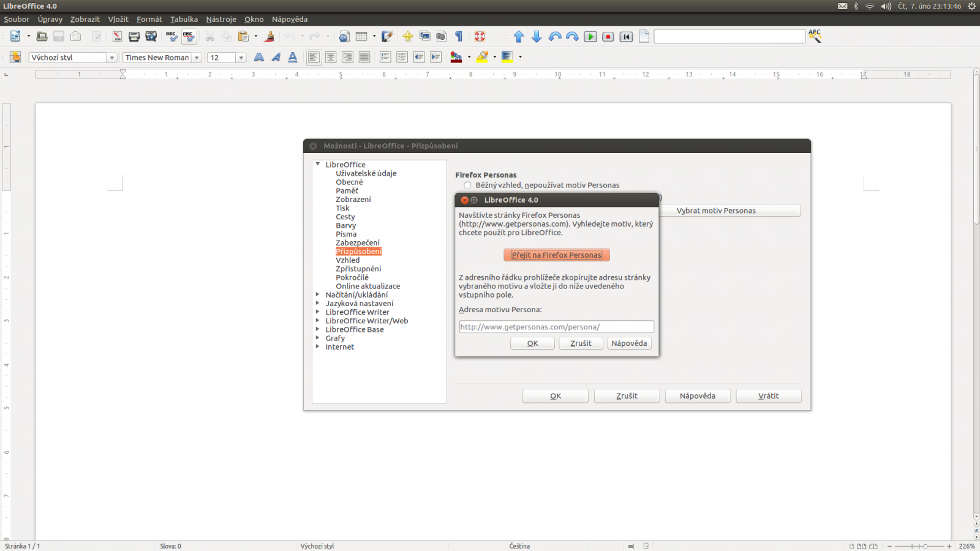
Task: Expand the LibreOffice Writer options section
Action: click(317, 312)
